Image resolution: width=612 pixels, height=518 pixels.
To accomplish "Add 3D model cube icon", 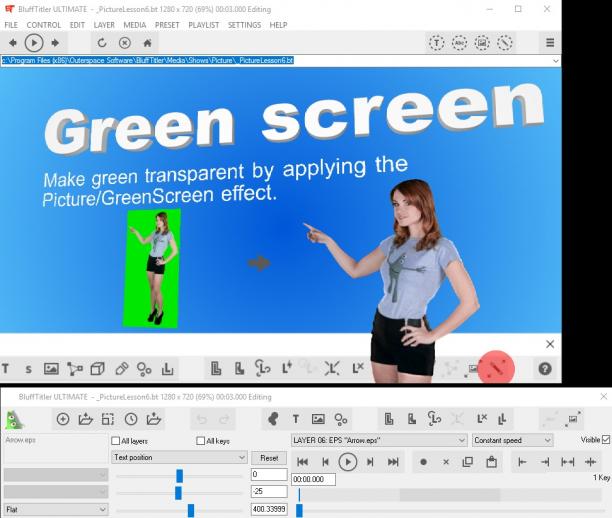I will point(98,368).
